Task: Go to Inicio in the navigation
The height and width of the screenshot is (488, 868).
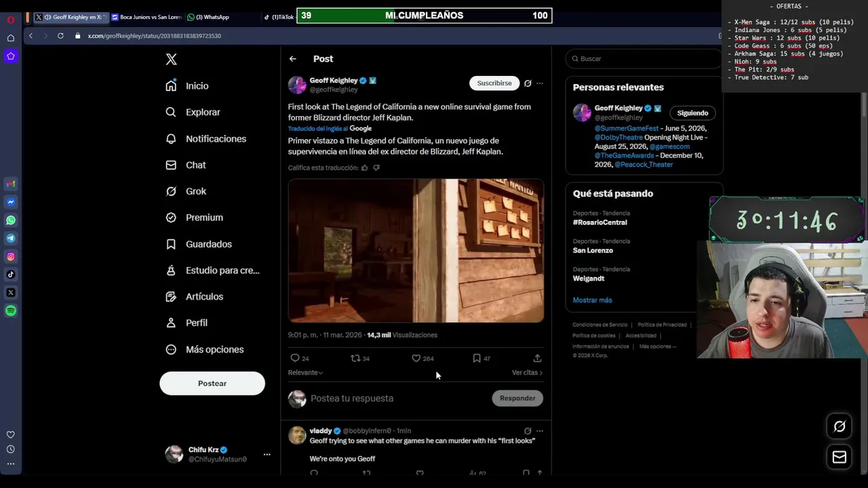Action: tap(187, 86)
